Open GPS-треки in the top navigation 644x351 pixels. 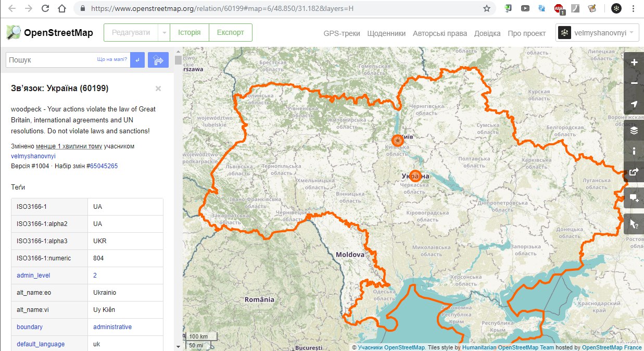[342, 33]
